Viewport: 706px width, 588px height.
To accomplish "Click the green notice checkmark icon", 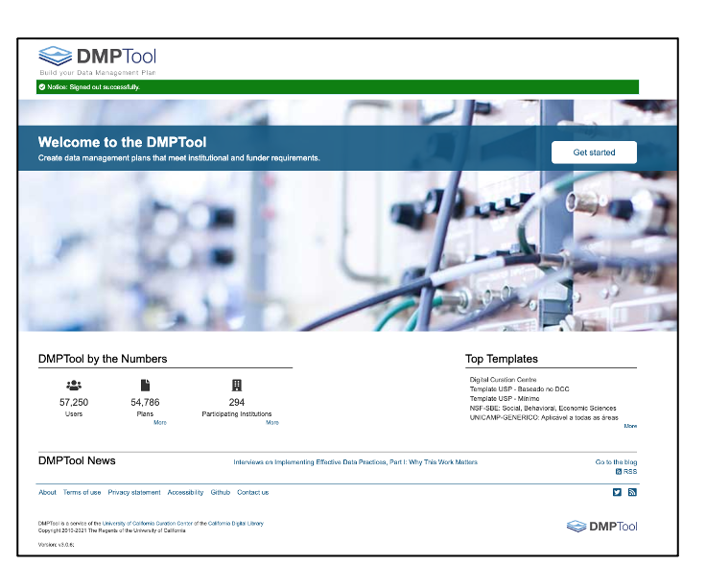I will click(x=42, y=87).
